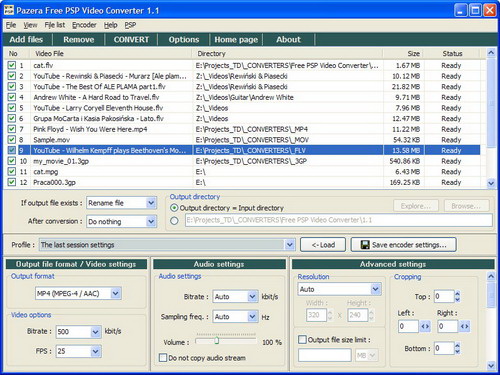The height and width of the screenshot is (375, 500).
Task: Uncheck the Praca000.3gp file checkbox
Action: click(x=12, y=182)
